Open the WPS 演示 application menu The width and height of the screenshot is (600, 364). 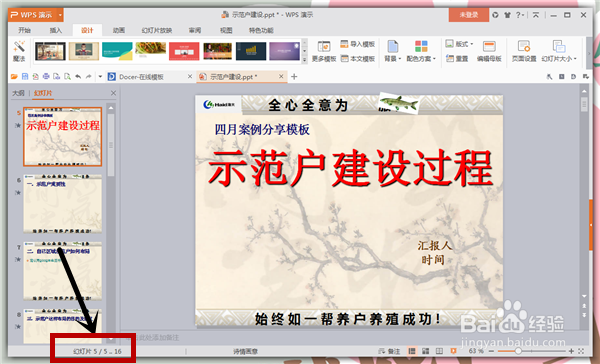pyautogui.click(x=36, y=15)
